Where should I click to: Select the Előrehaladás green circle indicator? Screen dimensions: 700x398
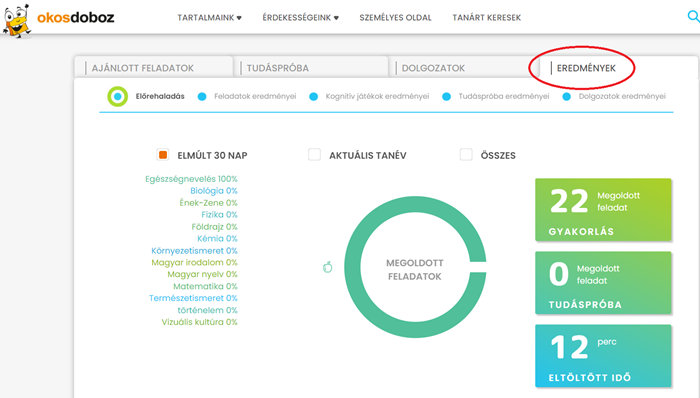pyautogui.click(x=117, y=96)
